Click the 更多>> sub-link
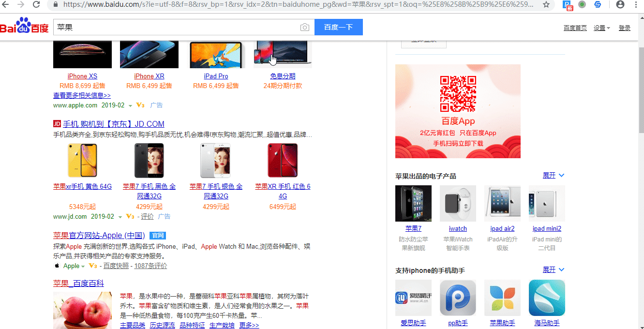The image size is (644, 329). [249, 325]
